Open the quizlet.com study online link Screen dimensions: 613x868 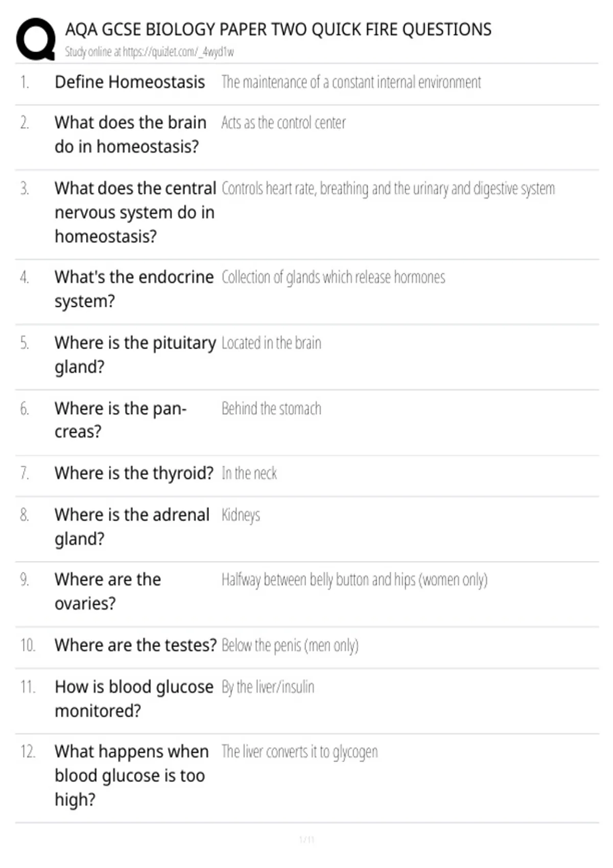point(149,52)
